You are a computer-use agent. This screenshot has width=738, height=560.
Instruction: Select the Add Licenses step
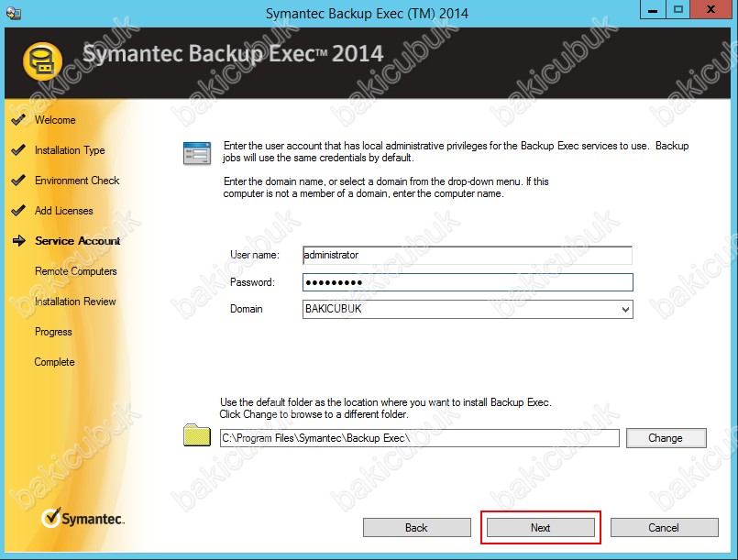pyautogui.click(x=63, y=211)
